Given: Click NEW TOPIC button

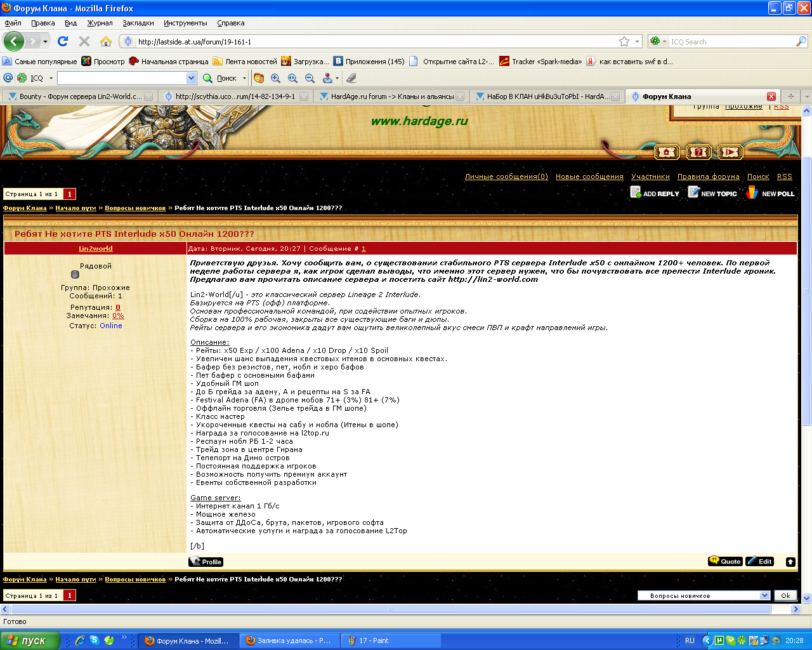Looking at the screenshot, I should (x=712, y=193).
